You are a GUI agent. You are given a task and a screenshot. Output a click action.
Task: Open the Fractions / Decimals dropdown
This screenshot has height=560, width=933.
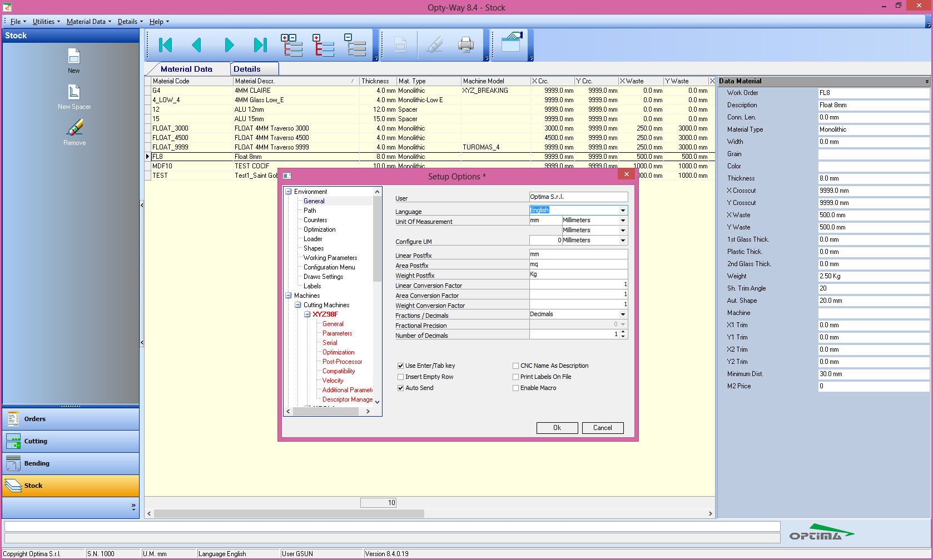tap(623, 314)
